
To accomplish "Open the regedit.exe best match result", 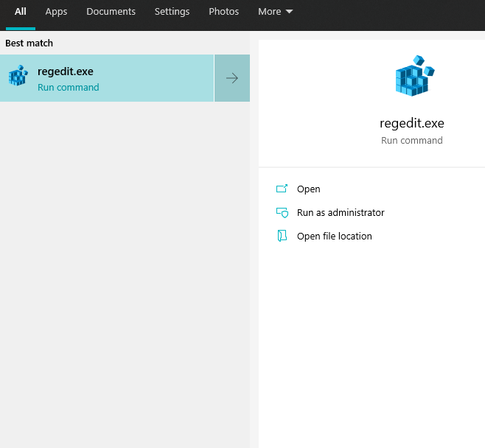I will pos(107,78).
